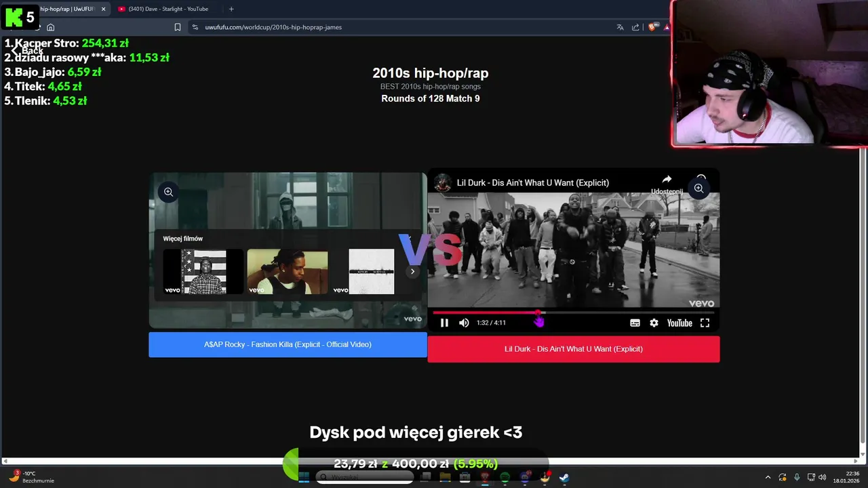This screenshot has height=488, width=868.
Task: Click the 1:32 / 4:11 time display
Action: click(x=491, y=323)
